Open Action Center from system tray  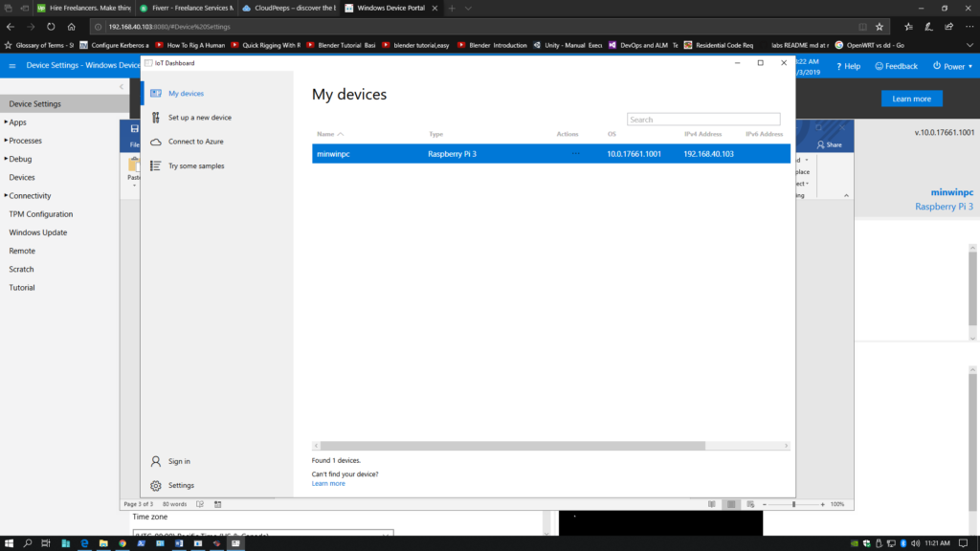pyautogui.click(x=963, y=543)
